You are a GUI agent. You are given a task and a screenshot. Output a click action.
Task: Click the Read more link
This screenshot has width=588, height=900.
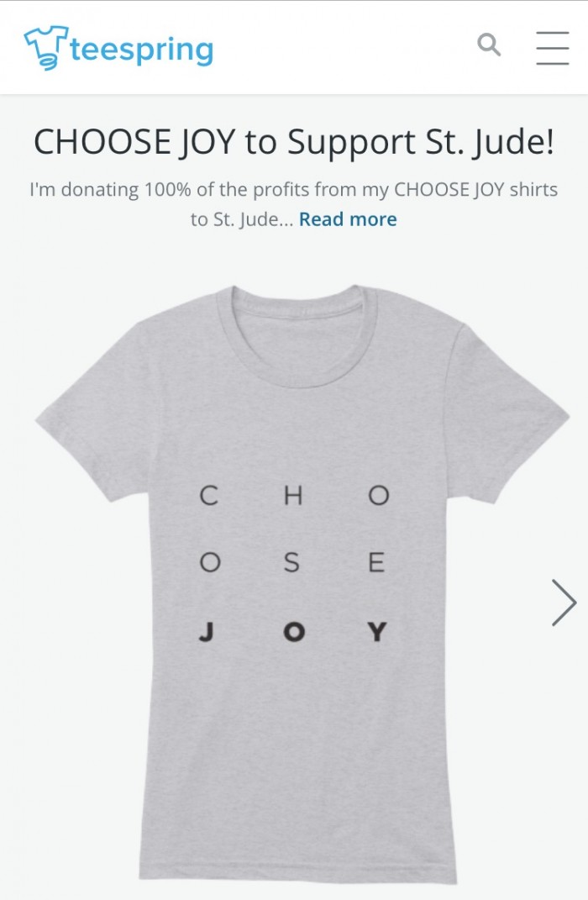348,219
